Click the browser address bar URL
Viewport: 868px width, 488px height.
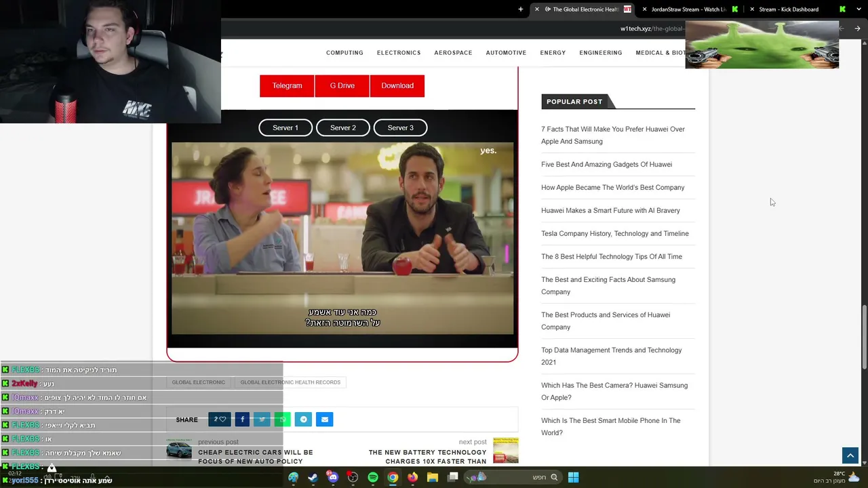(x=651, y=28)
